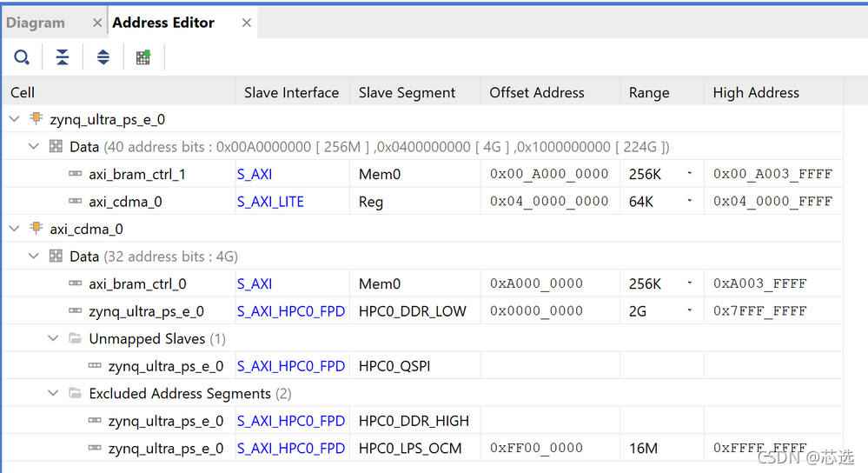Close the Address Editor tab
The image size is (868, 473).
[x=247, y=23]
